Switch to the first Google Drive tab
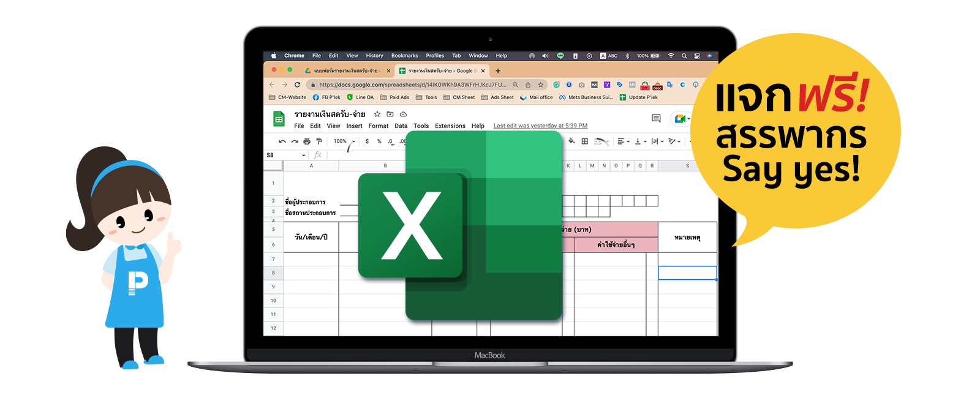Viewport: 980px width, 403px height. tap(347, 70)
